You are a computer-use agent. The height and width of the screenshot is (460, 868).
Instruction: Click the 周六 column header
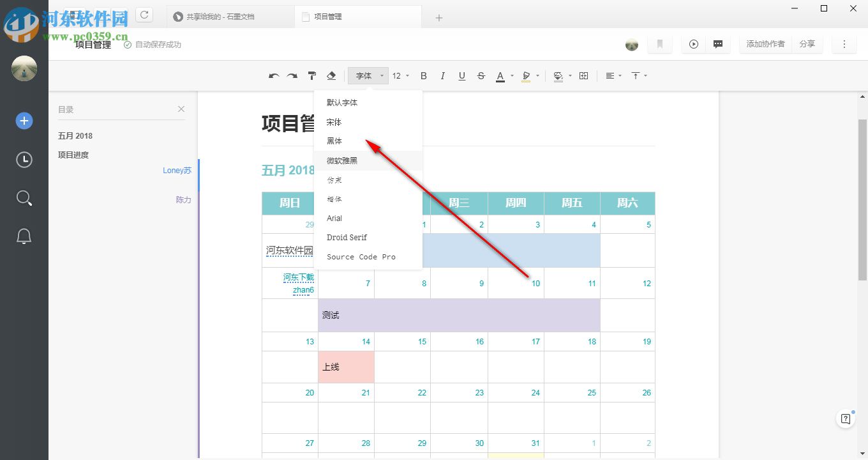click(x=627, y=203)
